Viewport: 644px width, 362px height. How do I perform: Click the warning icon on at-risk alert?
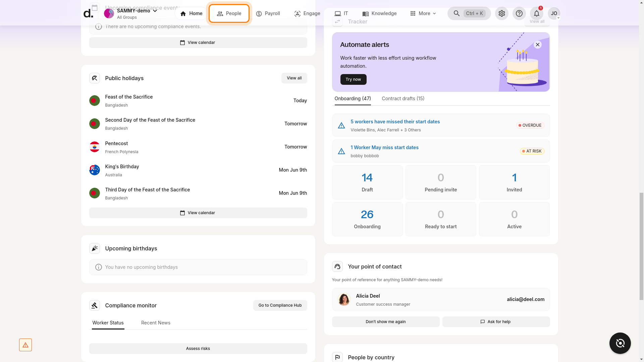pos(341,151)
